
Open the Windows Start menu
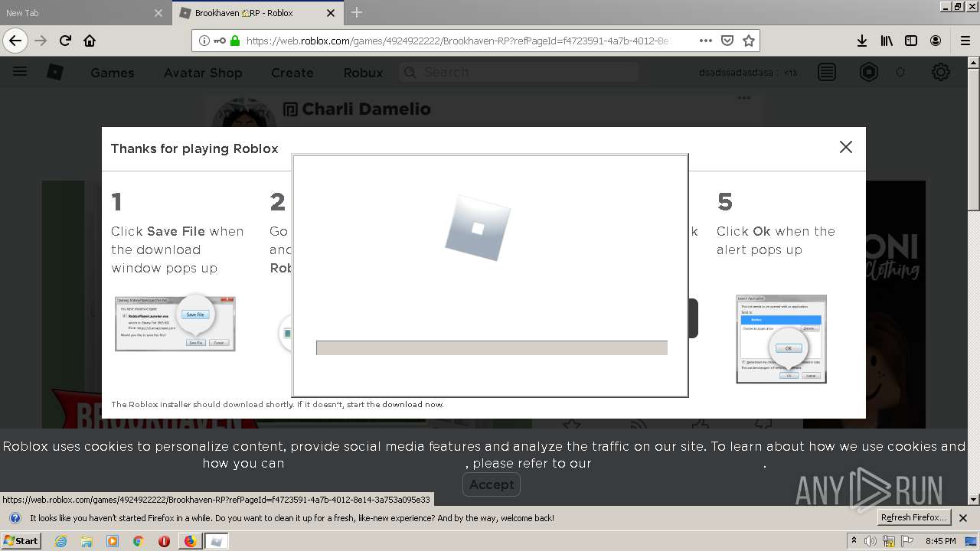(21, 540)
